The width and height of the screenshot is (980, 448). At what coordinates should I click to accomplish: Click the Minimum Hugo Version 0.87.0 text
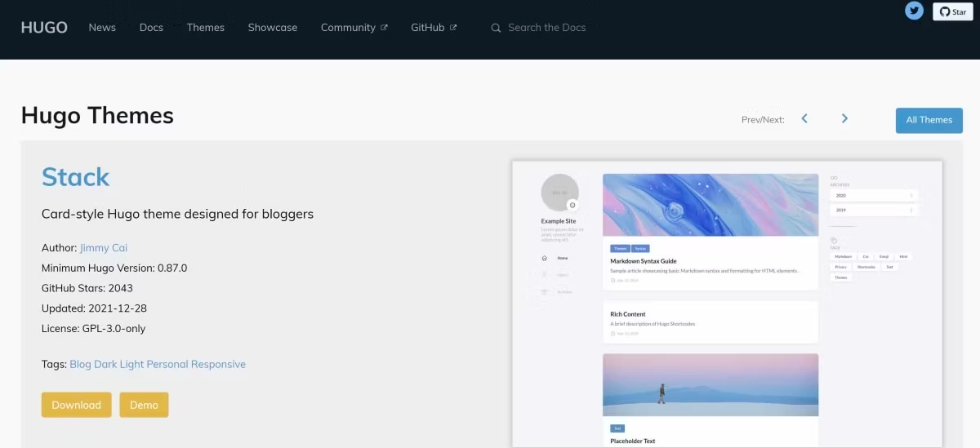[114, 268]
